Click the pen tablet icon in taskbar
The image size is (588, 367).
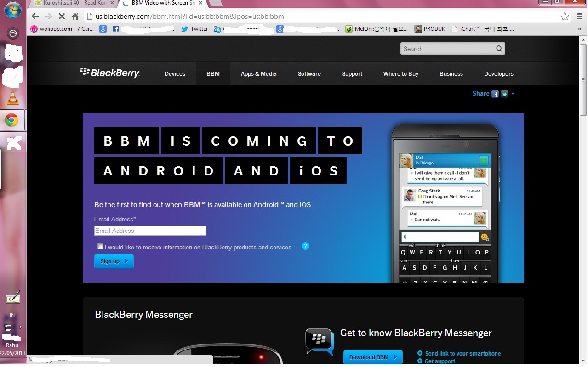coord(12,298)
